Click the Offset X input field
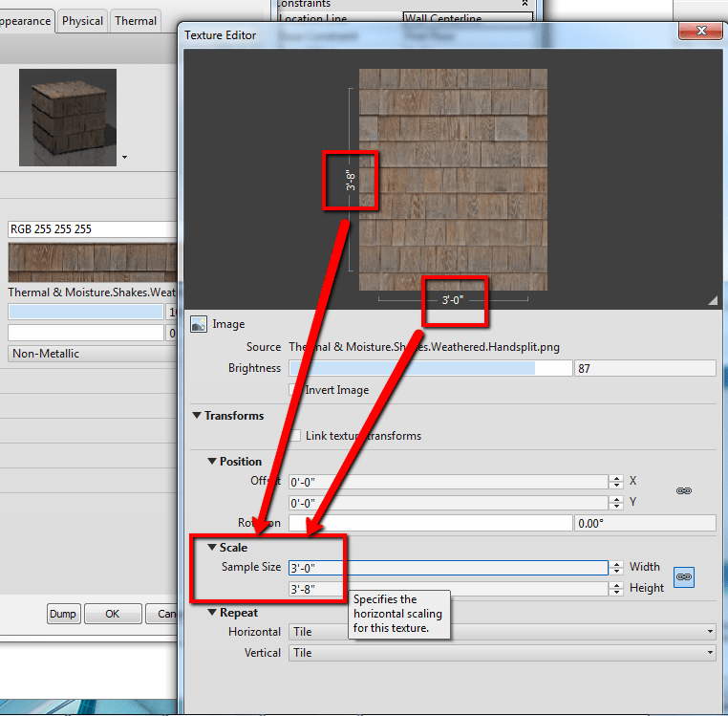 click(x=448, y=482)
